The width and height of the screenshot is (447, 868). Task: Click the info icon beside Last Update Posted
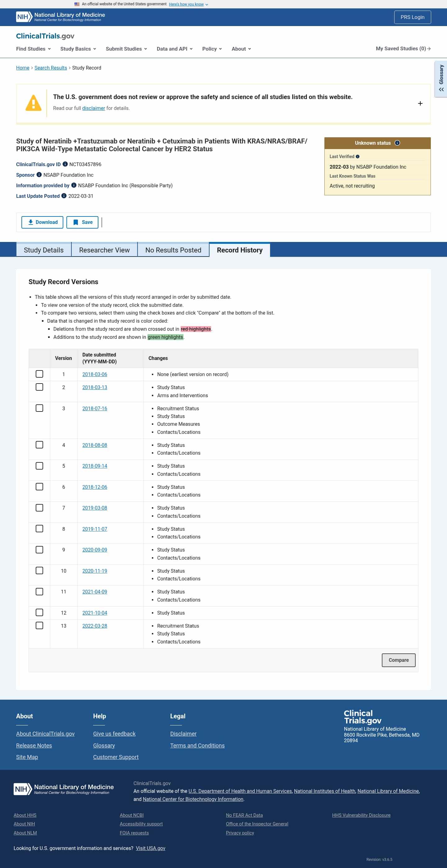pyautogui.click(x=64, y=196)
